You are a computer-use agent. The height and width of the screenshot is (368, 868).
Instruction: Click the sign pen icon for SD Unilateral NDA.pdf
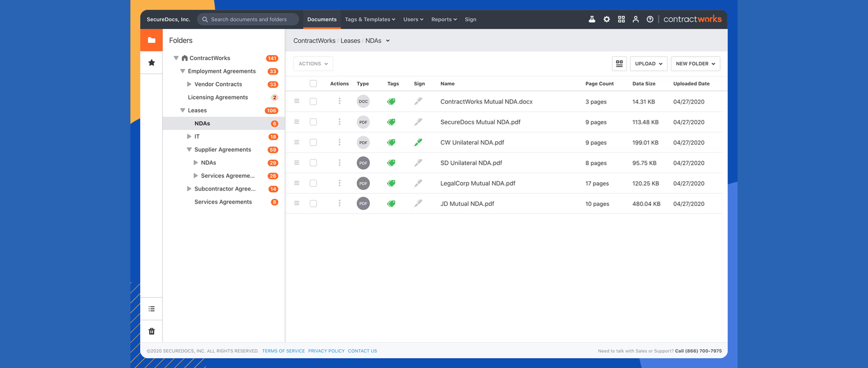[418, 163]
